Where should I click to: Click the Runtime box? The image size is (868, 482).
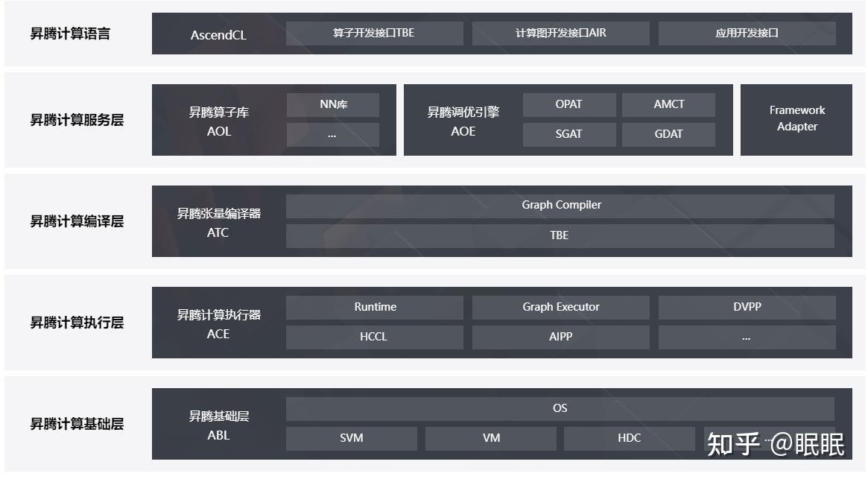pyautogui.click(x=374, y=307)
